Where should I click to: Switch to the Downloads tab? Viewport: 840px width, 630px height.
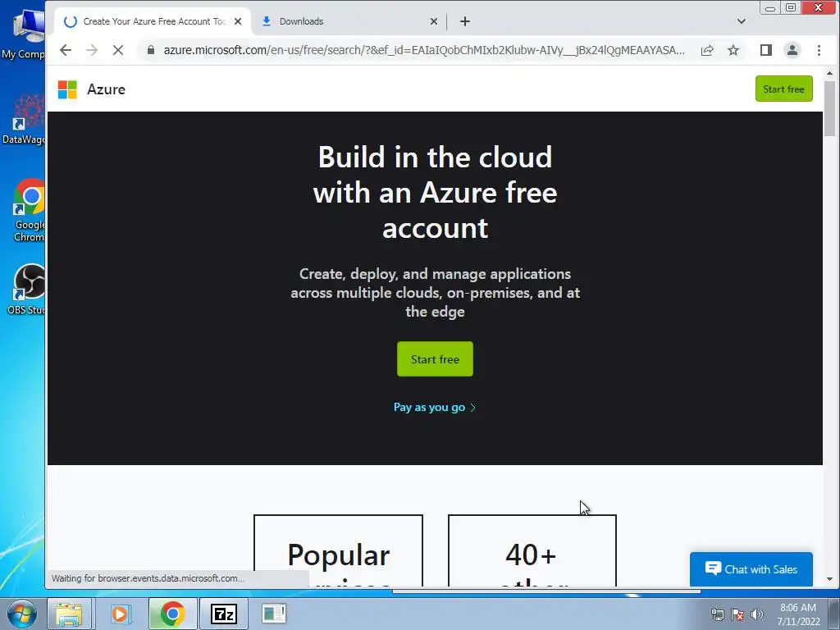[348, 21]
